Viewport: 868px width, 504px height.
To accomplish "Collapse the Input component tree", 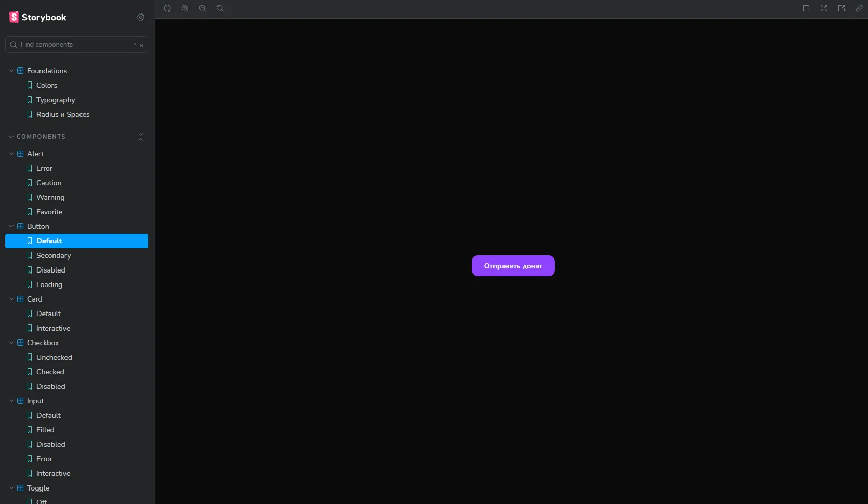I will coord(77,401).
